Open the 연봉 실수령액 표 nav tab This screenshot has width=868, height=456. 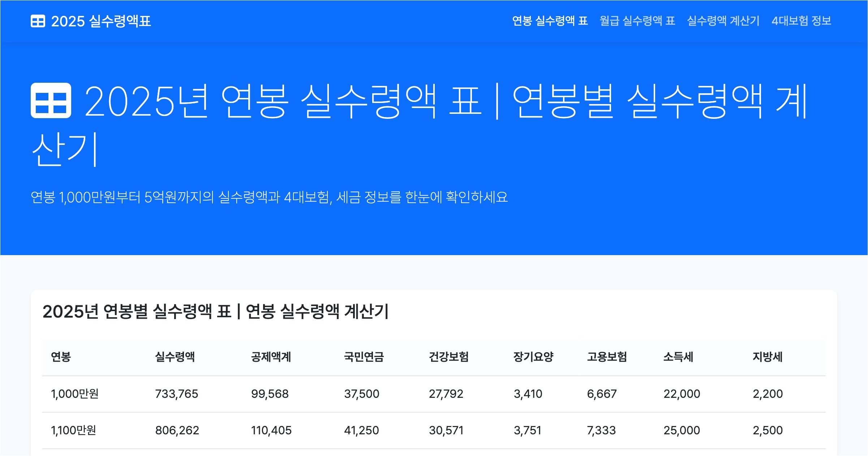tap(550, 21)
